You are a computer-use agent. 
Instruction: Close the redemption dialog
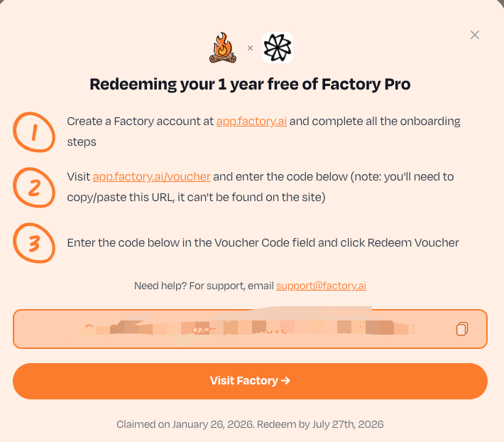[475, 35]
